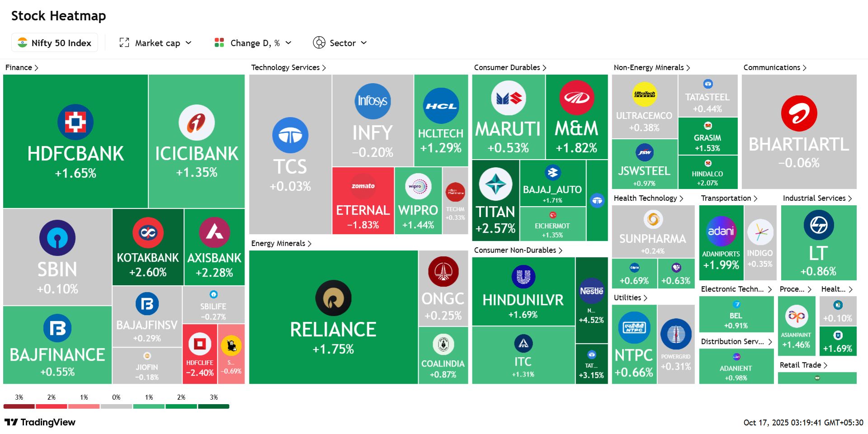Image resolution: width=868 pixels, height=434 pixels.
Task: Expand the Energy Minerals sector
Action: (281, 243)
